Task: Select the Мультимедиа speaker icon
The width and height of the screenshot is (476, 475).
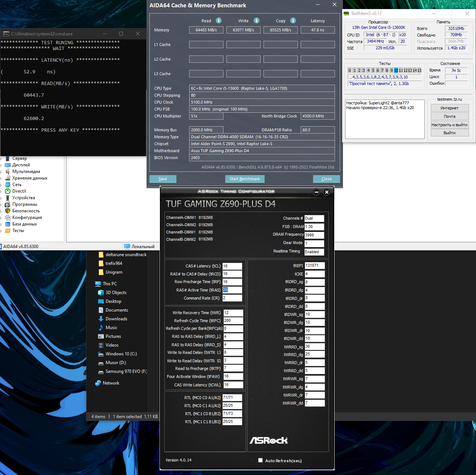Action: (7, 171)
